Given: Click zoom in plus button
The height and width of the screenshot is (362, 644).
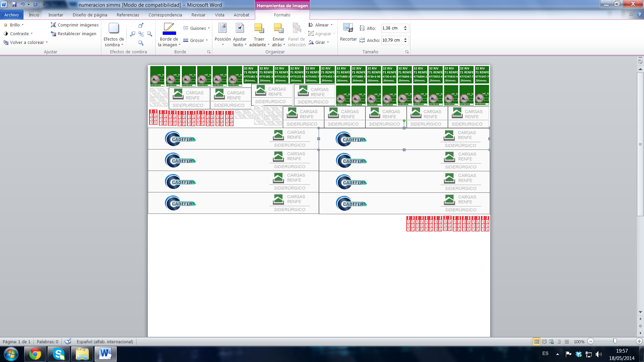Looking at the screenshot, I should 639,341.
